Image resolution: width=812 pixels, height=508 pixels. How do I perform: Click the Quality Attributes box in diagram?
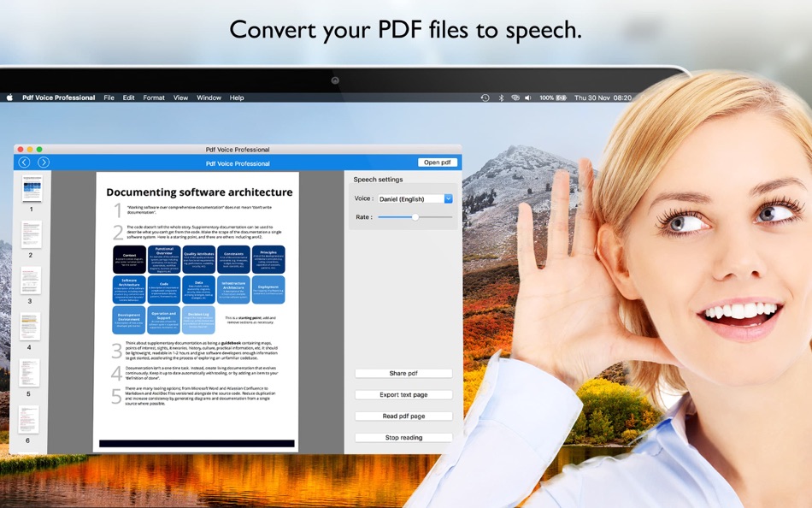[x=199, y=260]
